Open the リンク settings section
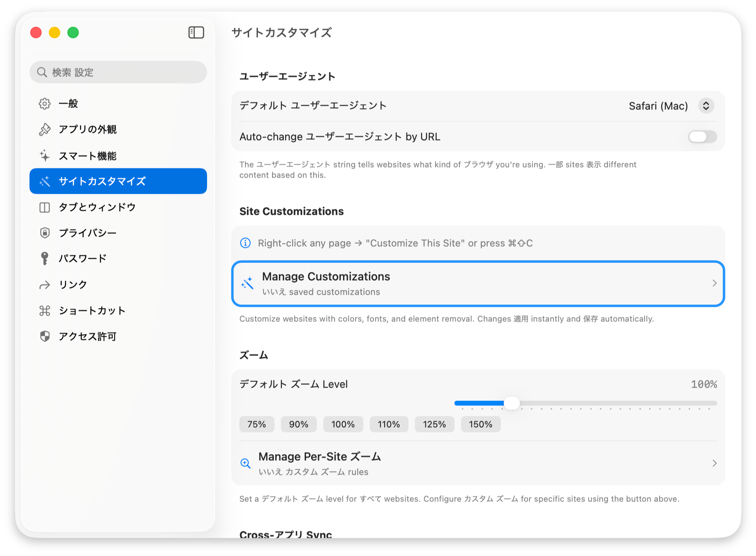 pos(73,285)
